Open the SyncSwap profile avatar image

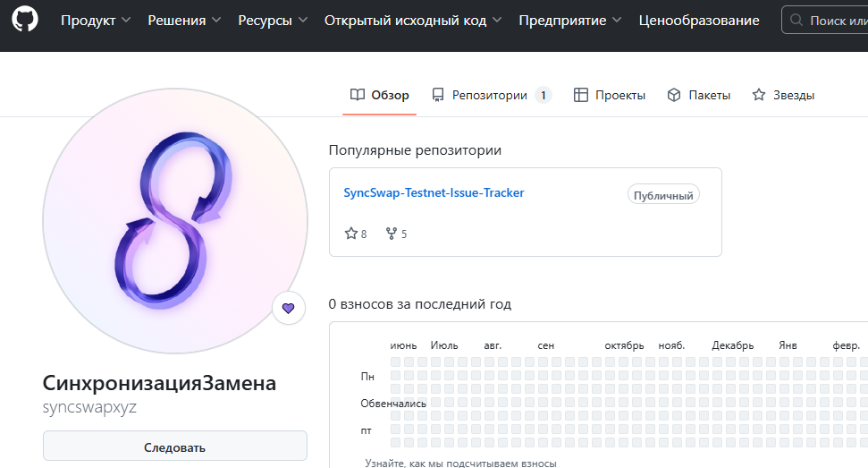pyautogui.click(x=175, y=221)
